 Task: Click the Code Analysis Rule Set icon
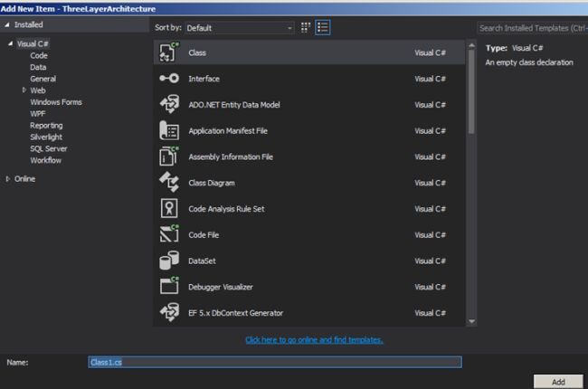169,209
